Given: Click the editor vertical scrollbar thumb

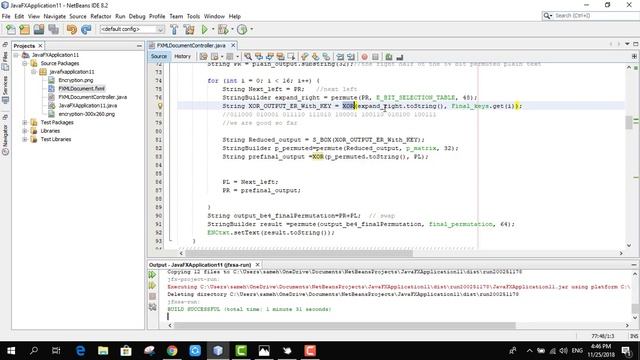Looking at the screenshot, I should tap(629, 122).
